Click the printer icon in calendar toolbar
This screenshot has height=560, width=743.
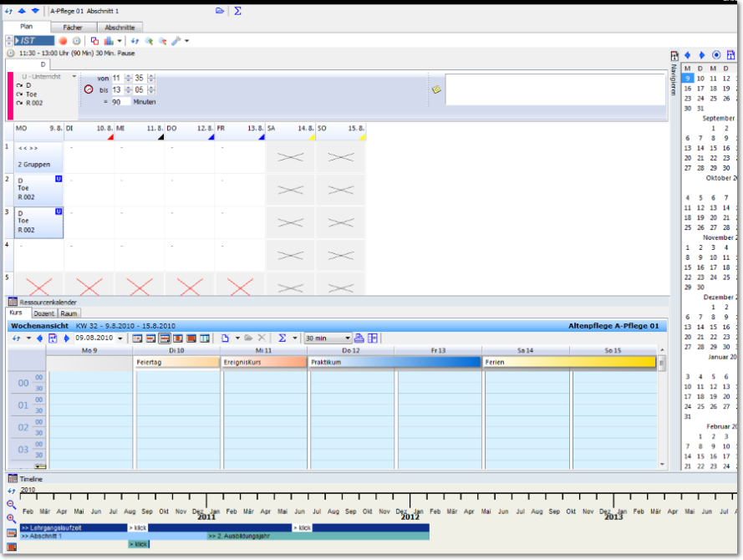pos(359,338)
